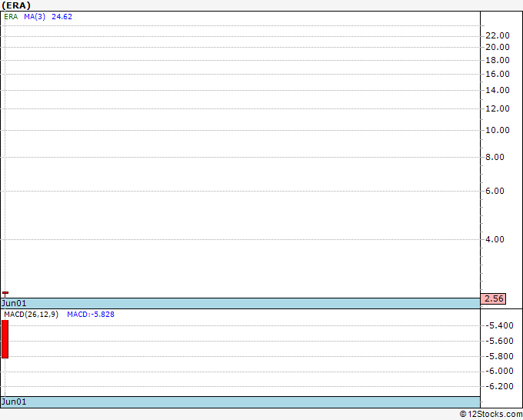Click the 6.00 price axis label
The image size is (523, 420).
tap(495, 191)
